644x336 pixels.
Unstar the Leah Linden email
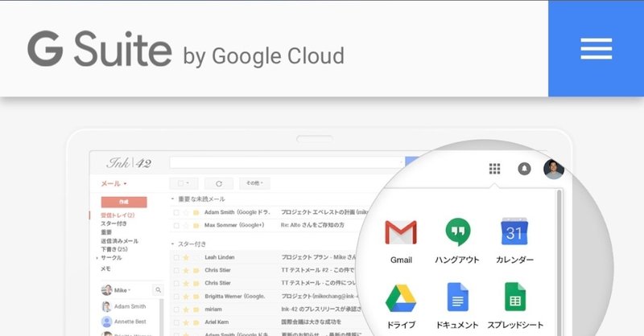pos(186,257)
